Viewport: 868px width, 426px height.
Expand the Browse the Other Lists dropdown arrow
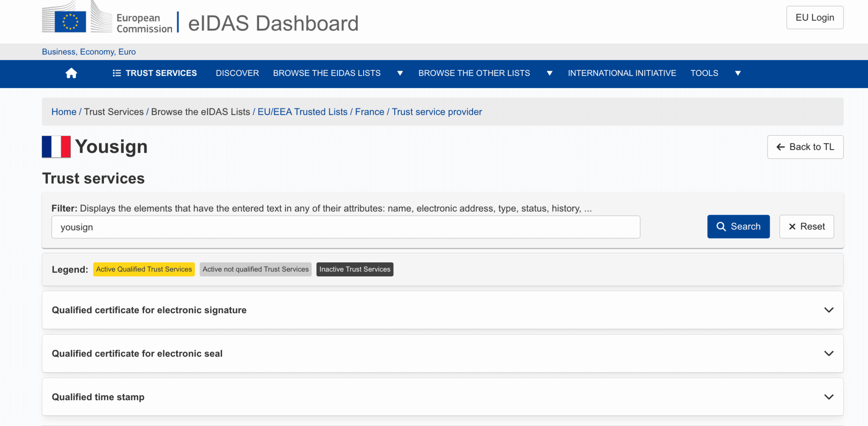point(549,73)
